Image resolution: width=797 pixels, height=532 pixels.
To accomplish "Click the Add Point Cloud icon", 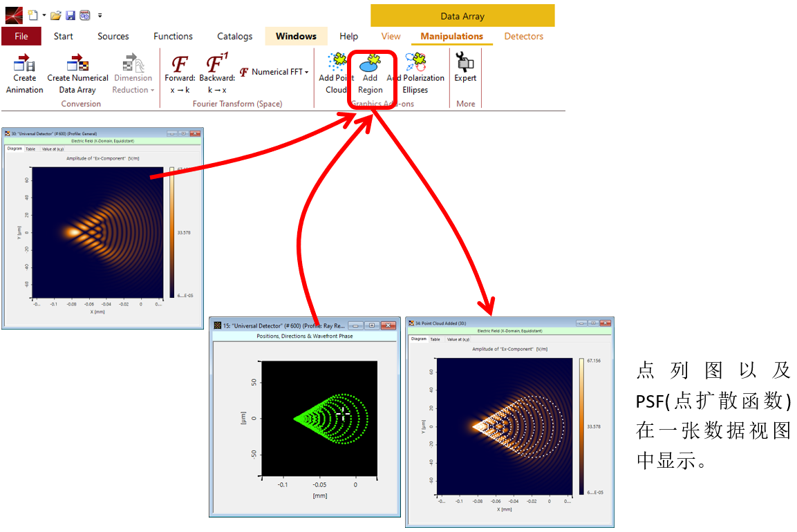I will coord(337,64).
